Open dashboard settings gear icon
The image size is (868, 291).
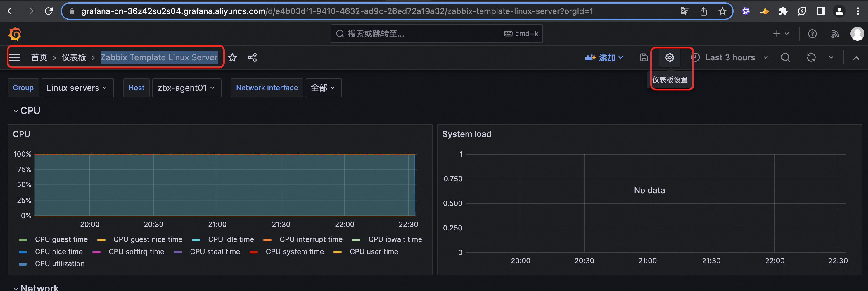tap(670, 57)
